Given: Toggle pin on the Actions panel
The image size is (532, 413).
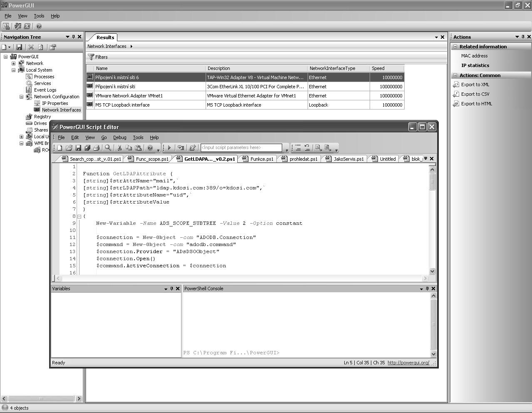Looking at the screenshot, I should coord(523,37).
